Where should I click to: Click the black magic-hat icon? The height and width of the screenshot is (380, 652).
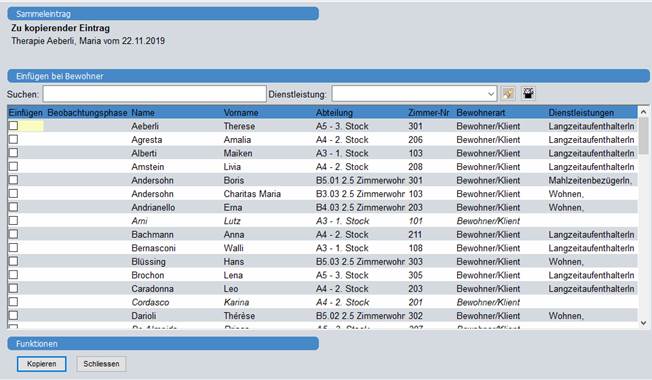point(528,94)
